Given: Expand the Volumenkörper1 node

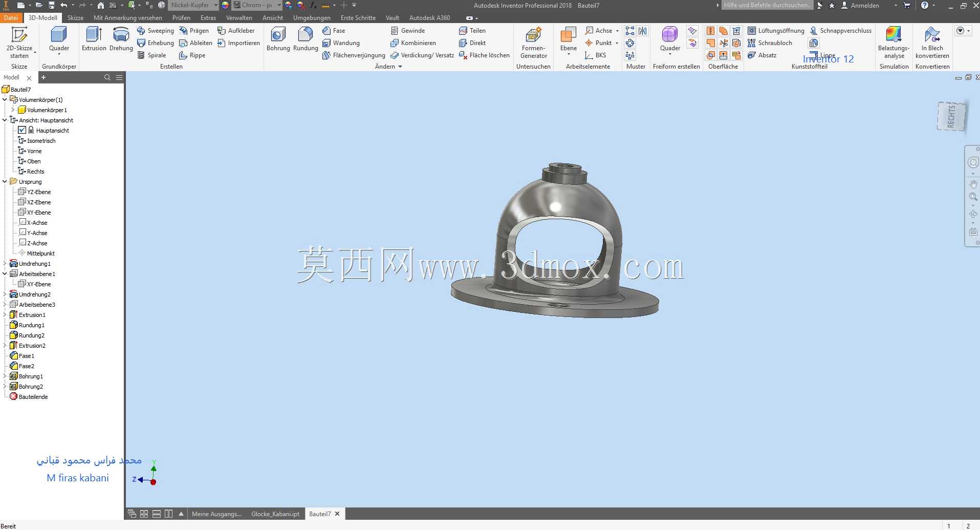Looking at the screenshot, I should coord(13,110).
